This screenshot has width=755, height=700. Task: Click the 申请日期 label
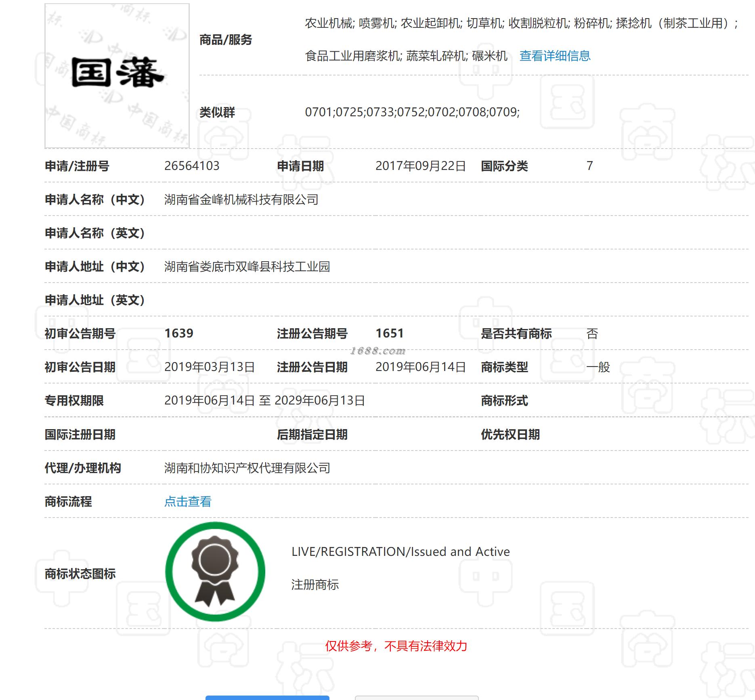coord(300,166)
